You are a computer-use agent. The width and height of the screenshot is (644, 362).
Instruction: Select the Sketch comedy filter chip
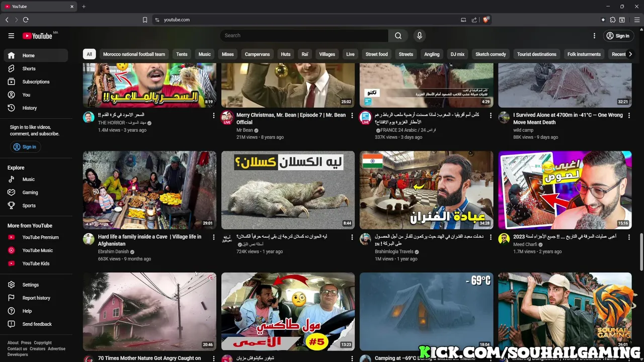(x=491, y=54)
